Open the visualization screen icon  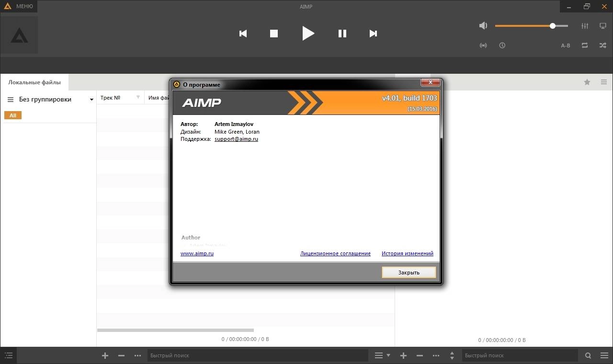click(603, 26)
